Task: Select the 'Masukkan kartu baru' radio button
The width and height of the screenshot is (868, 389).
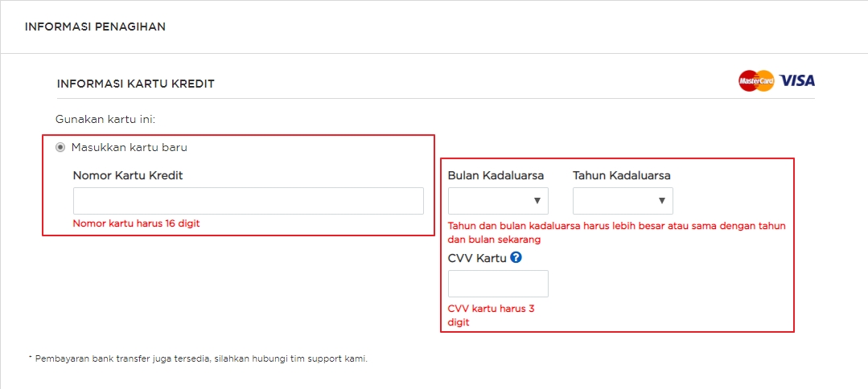Action: pos(60,147)
